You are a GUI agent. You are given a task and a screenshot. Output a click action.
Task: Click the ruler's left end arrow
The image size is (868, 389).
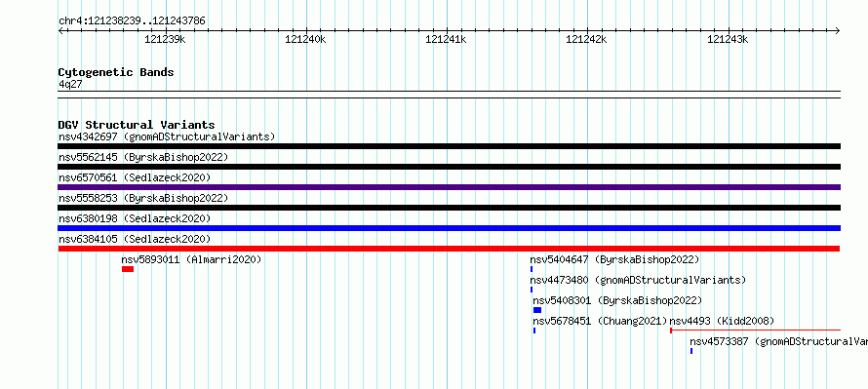[x=60, y=30]
